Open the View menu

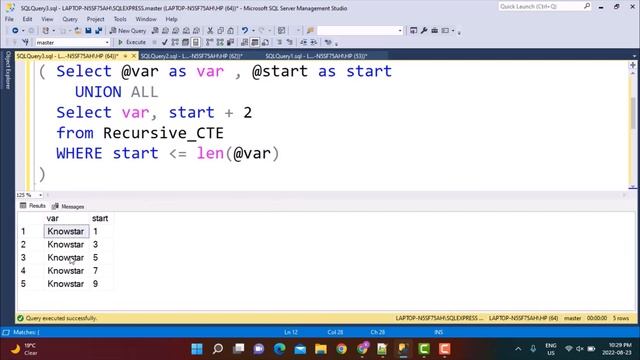pyautogui.click(x=47, y=19)
